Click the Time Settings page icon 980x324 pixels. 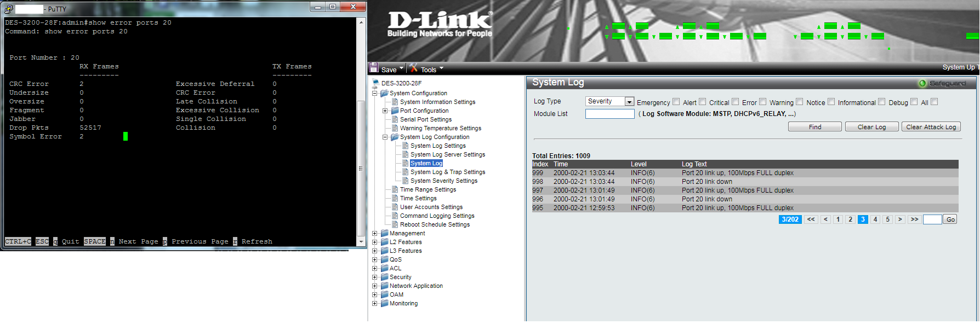395,198
